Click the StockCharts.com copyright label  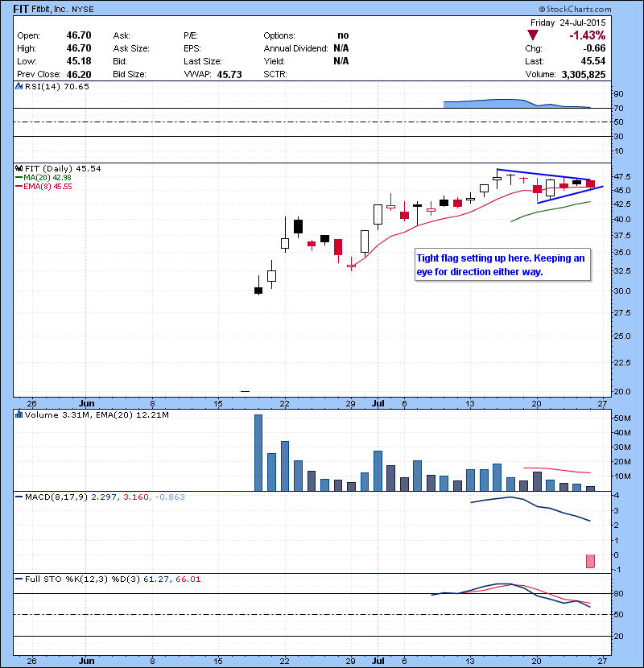(x=575, y=9)
